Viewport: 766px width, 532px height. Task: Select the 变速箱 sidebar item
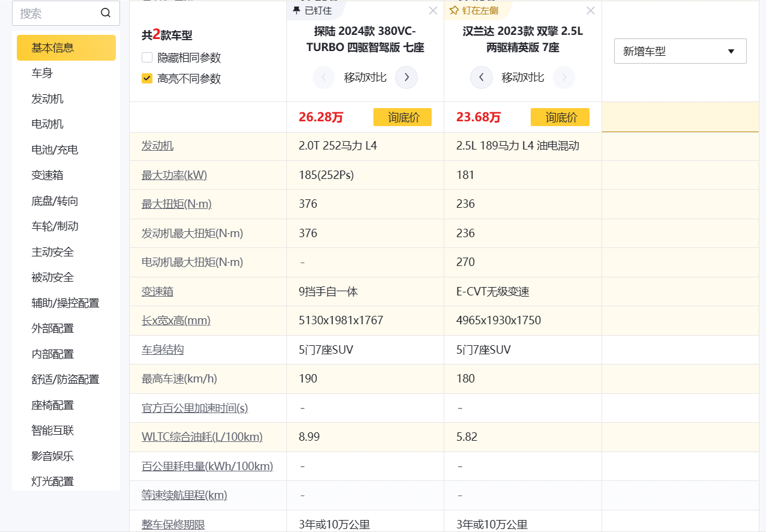47,175
